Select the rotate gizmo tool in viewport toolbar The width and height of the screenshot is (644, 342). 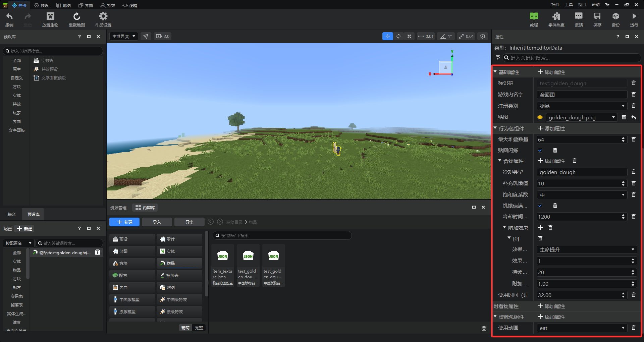point(398,36)
